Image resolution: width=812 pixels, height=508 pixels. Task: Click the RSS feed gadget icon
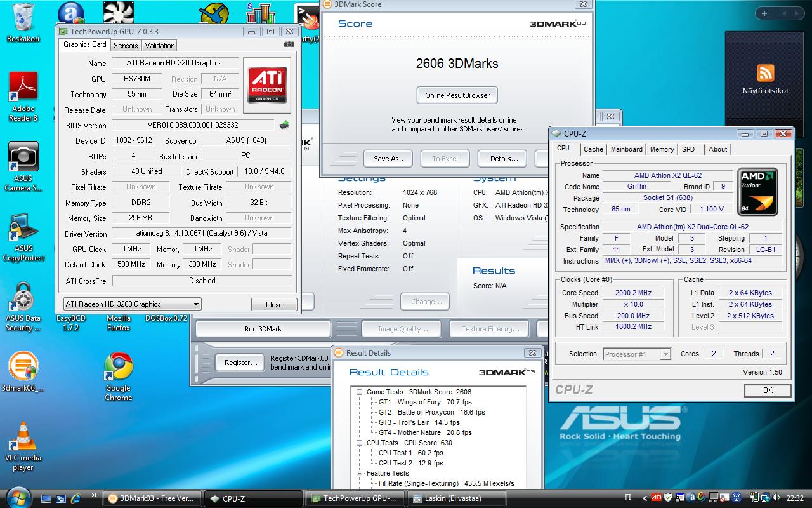tap(766, 72)
